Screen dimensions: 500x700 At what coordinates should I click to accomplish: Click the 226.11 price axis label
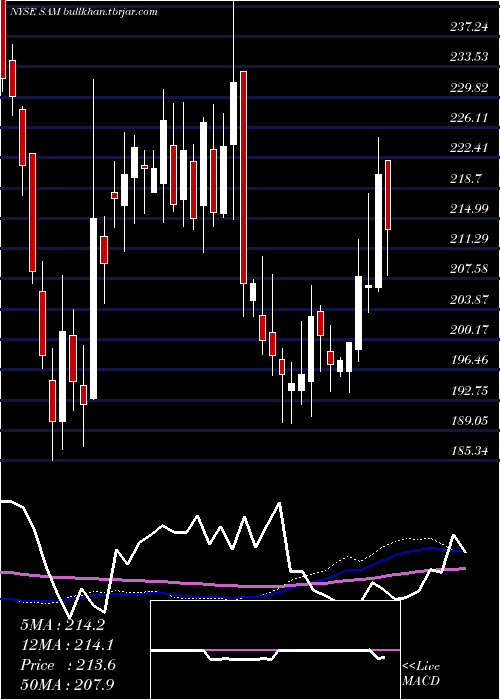[470, 118]
